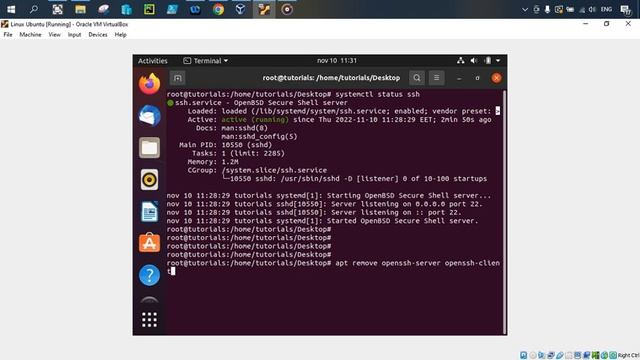This screenshot has height=360, width=640.
Task: Click the terminal search icon
Action: 417,78
